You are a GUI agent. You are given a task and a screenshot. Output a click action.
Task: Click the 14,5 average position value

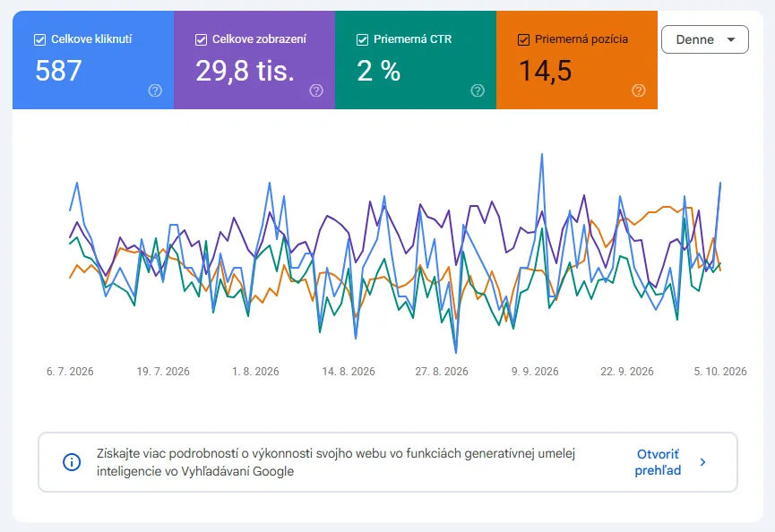pos(545,71)
